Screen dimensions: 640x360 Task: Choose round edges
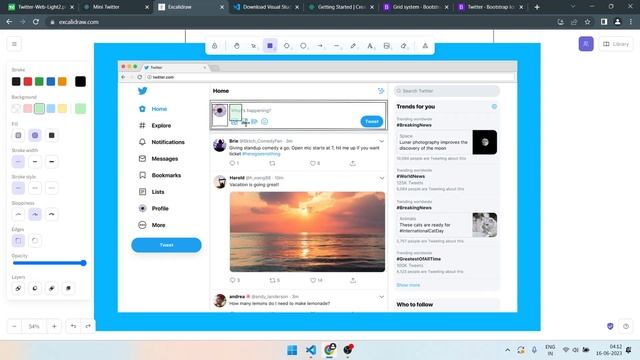click(x=35, y=241)
